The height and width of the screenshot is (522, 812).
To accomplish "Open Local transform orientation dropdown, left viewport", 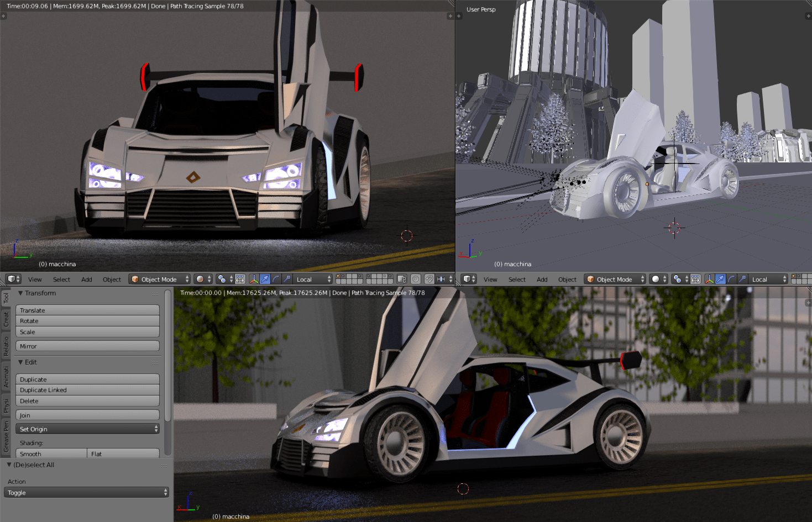I will click(x=313, y=279).
